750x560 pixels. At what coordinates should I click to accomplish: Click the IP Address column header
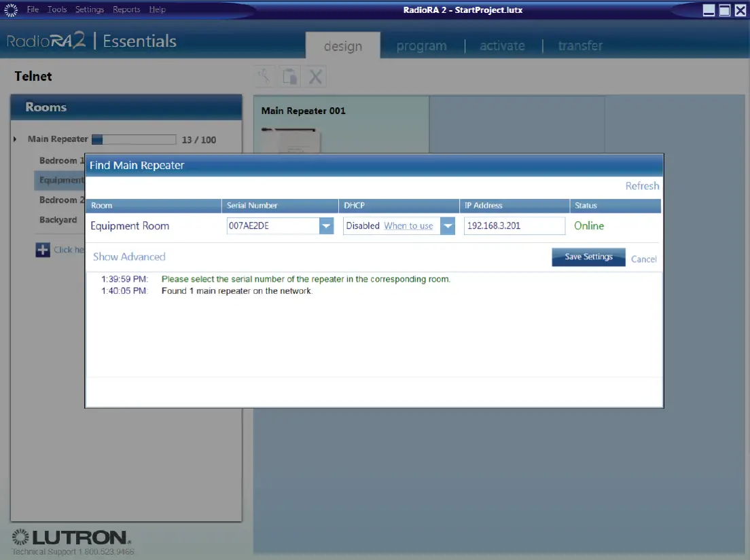coord(514,206)
